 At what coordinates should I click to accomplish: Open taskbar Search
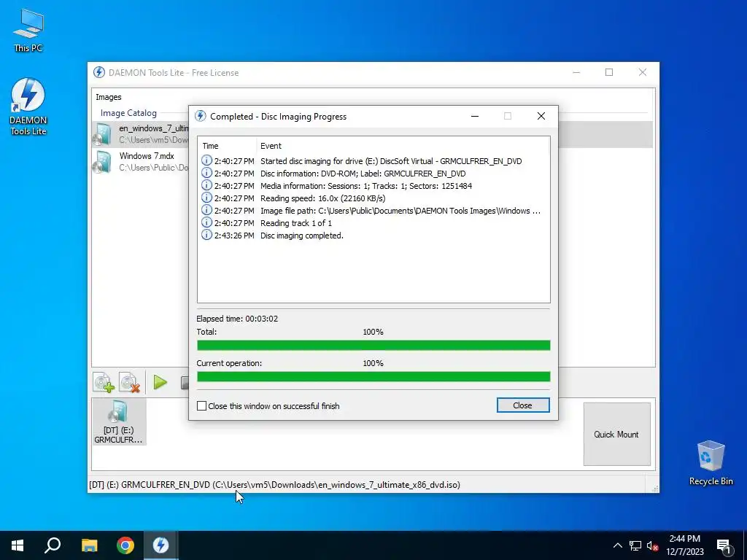pyautogui.click(x=53, y=545)
